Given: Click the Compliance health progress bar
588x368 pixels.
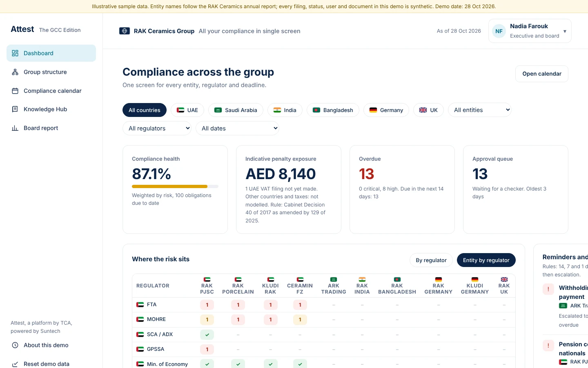Looking at the screenshot, I should click(175, 186).
